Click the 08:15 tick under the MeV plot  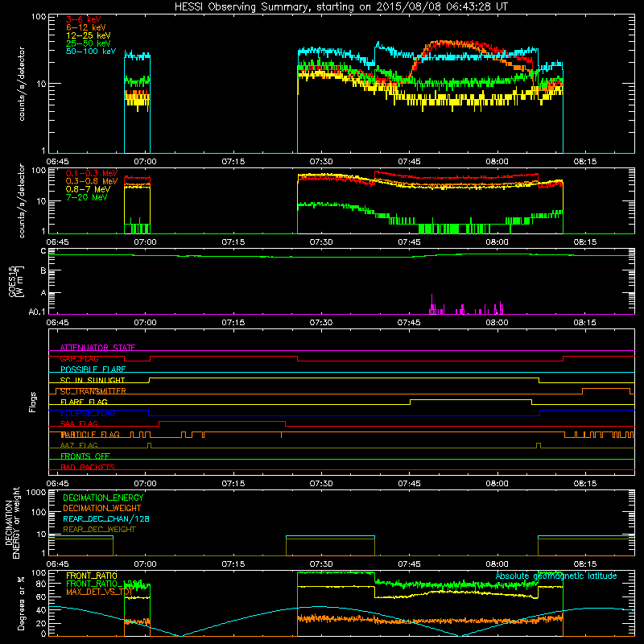585,242
